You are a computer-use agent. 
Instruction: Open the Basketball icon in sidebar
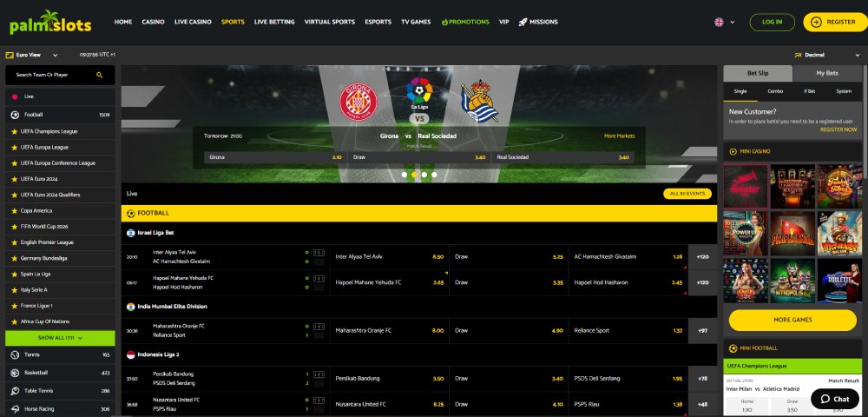15,373
